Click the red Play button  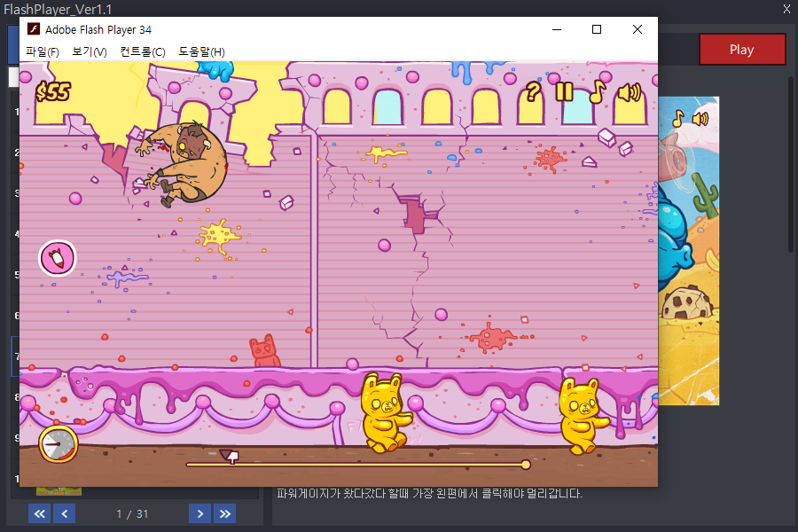741,50
